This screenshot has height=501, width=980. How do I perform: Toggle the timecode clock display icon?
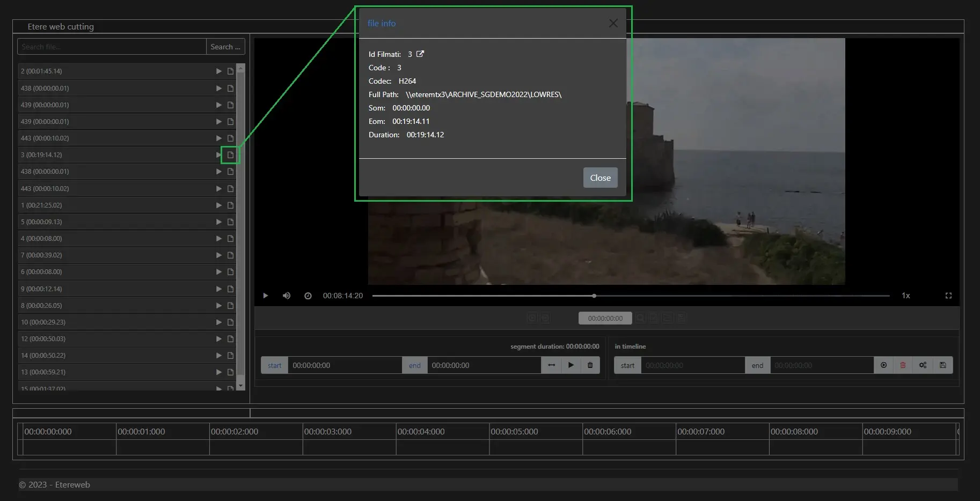point(308,296)
